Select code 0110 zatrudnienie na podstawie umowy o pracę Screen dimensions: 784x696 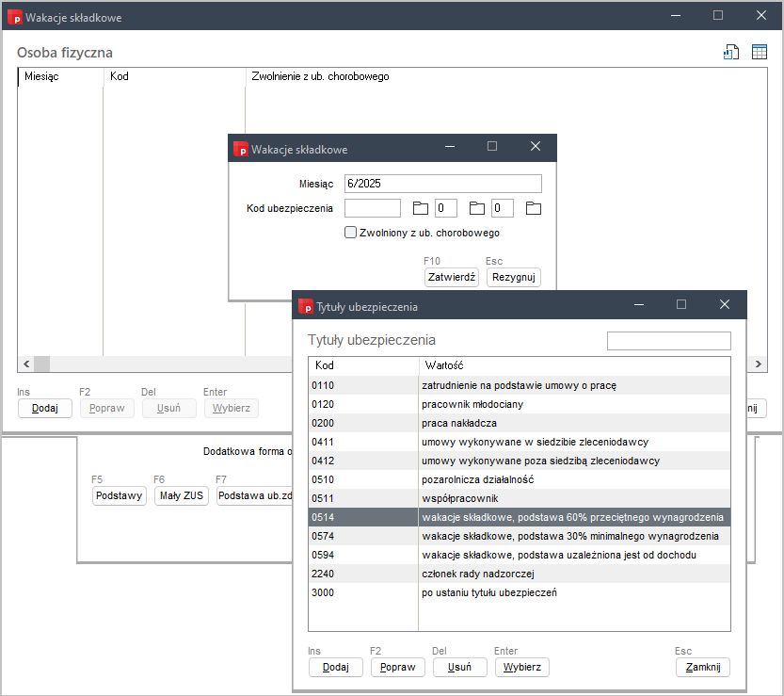tap(520, 385)
